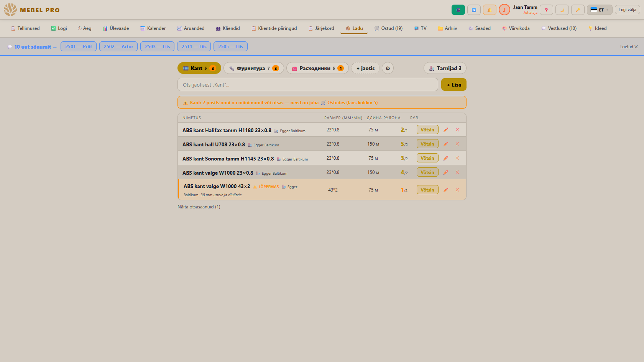Screen dimensions: 644x362
Task: Open the Järjekord tab
Action: (321, 28)
